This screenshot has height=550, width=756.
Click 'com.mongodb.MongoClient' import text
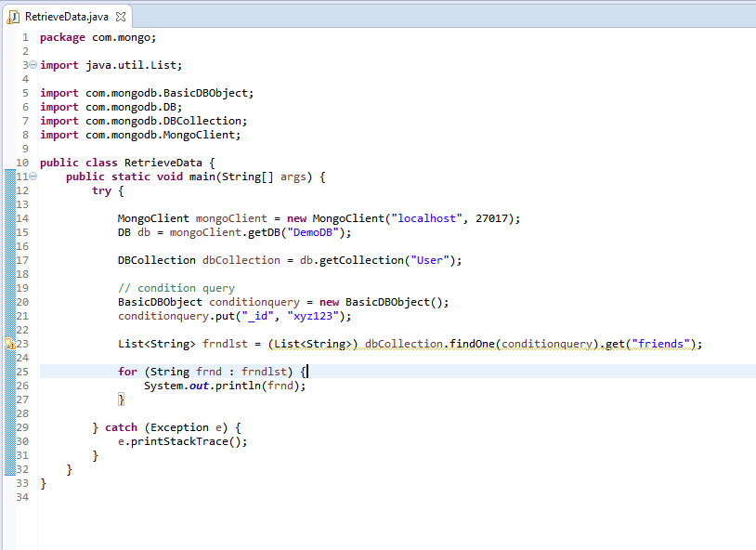tap(160, 135)
